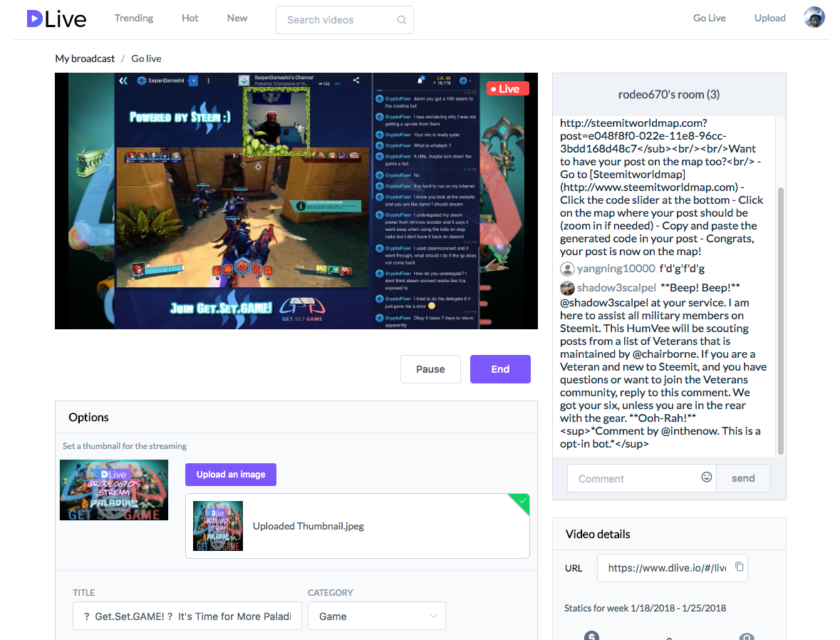Open the emoji picker in comment box
Viewport: 840px width, 640px height.
tap(707, 477)
